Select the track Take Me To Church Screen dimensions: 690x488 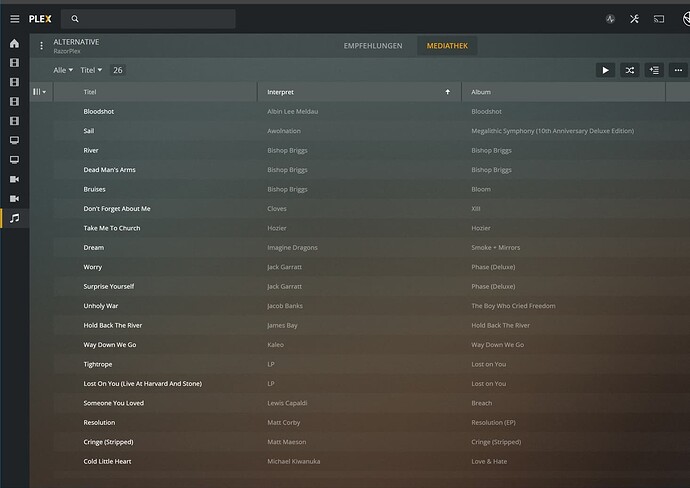(x=112, y=228)
